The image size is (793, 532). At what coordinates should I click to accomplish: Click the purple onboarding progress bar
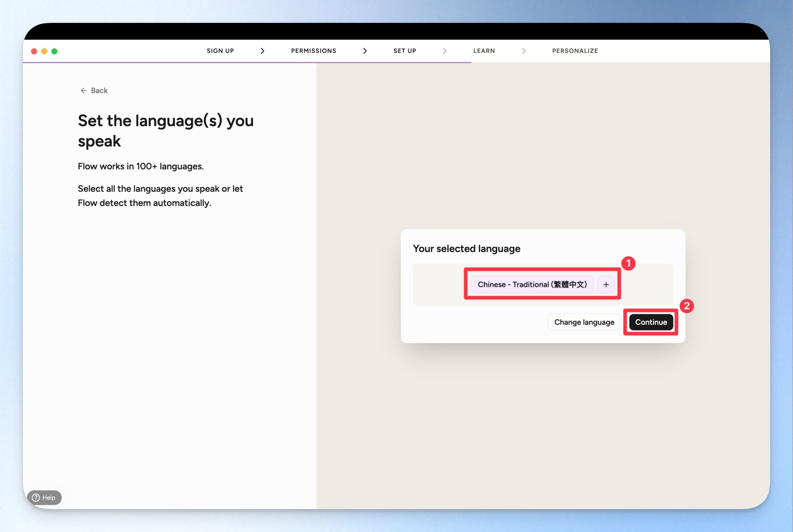[247, 62]
